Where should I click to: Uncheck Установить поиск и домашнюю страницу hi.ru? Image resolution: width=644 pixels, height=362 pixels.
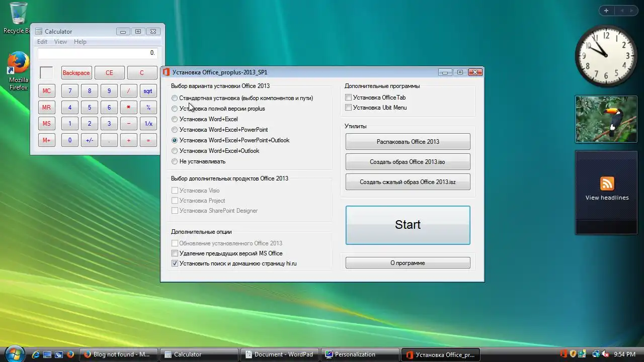pyautogui.click(x=175, y=263)
